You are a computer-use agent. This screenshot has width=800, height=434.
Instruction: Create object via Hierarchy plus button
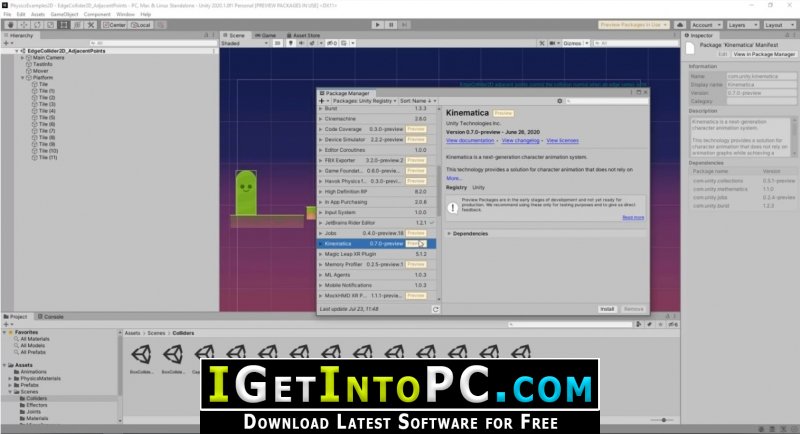(7, 43)
